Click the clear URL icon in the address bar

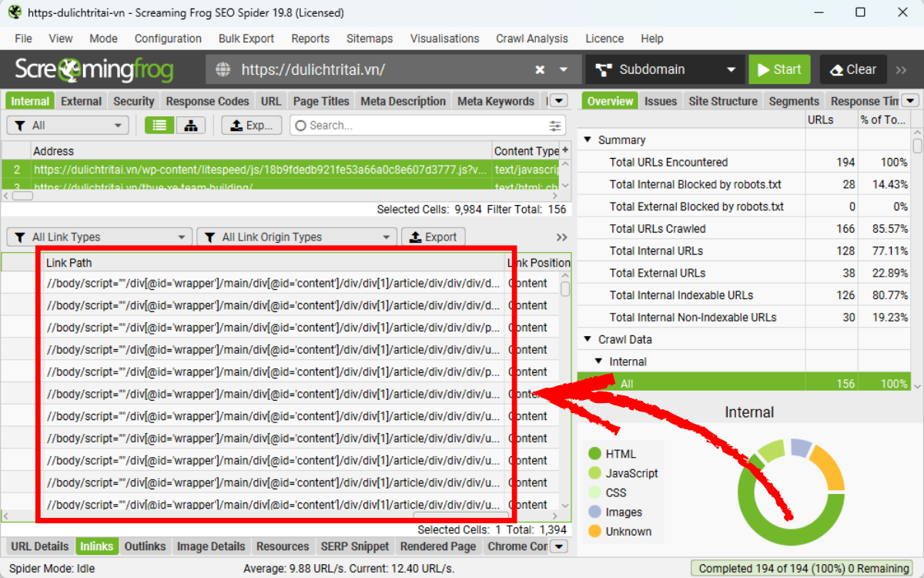(538, 69)
